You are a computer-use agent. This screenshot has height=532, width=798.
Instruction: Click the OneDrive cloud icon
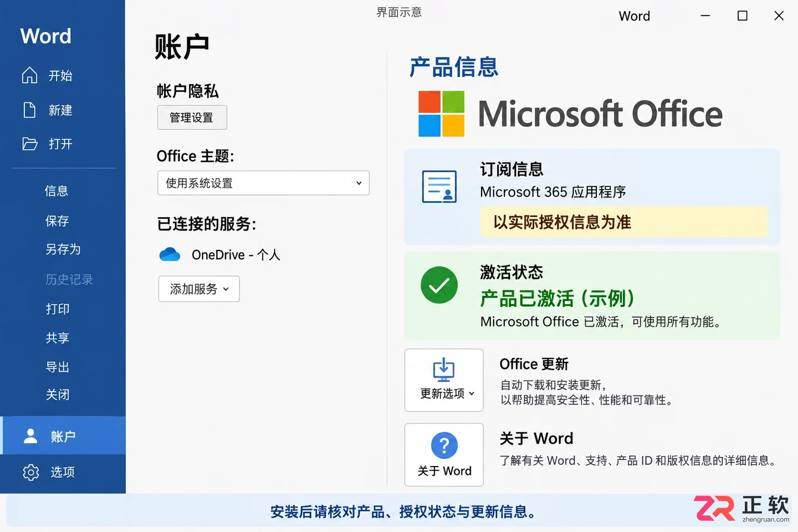pyautogui.click(x=170, y=254)
